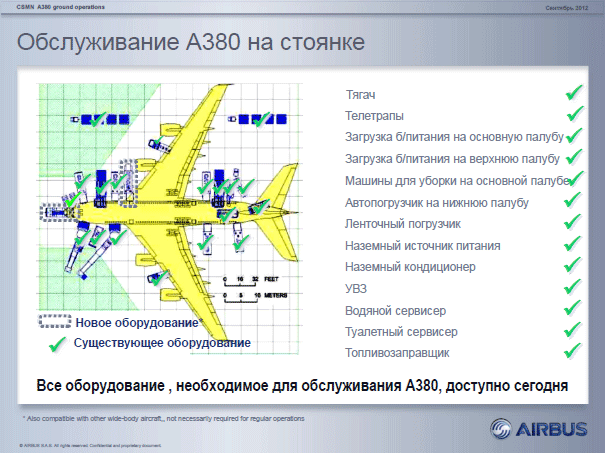Click the checkmark beside УВЗ
Screen dimensions: 605x453
pyautogui.click(x=573, y=287)
